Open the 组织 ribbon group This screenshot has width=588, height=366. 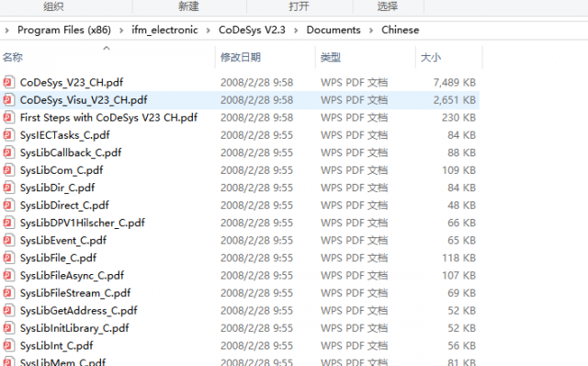pos(53,6)
